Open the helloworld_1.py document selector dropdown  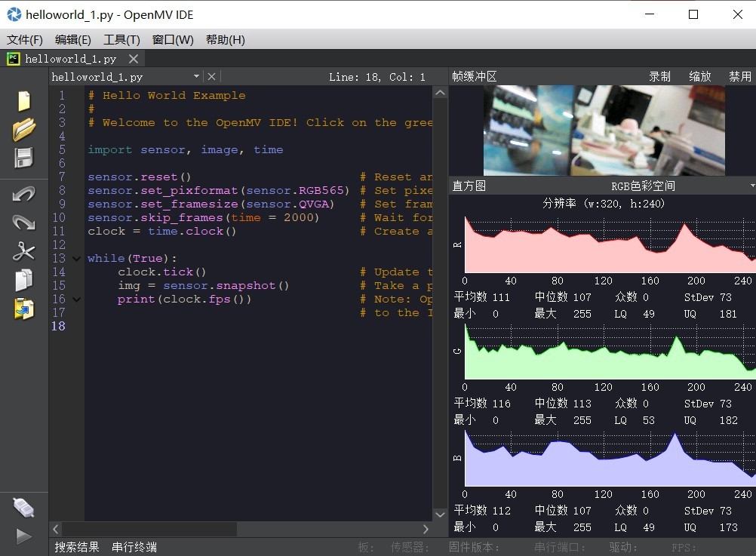click(x=196, y=76)
